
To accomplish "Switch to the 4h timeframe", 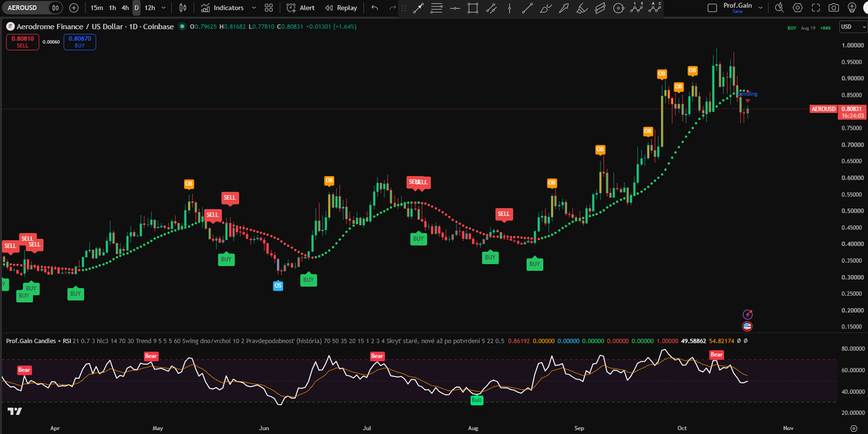I will point(125,7).
